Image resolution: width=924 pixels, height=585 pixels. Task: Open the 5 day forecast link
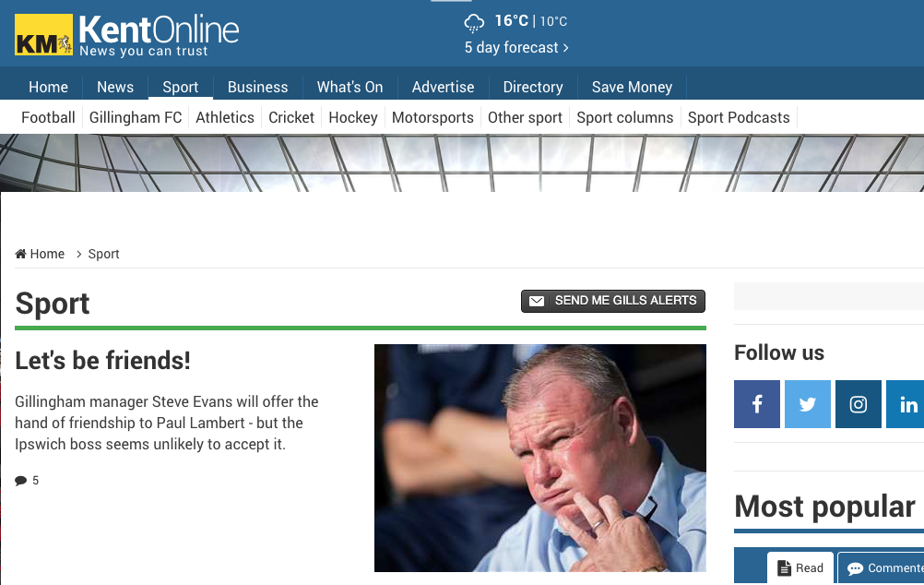(516, 48)
